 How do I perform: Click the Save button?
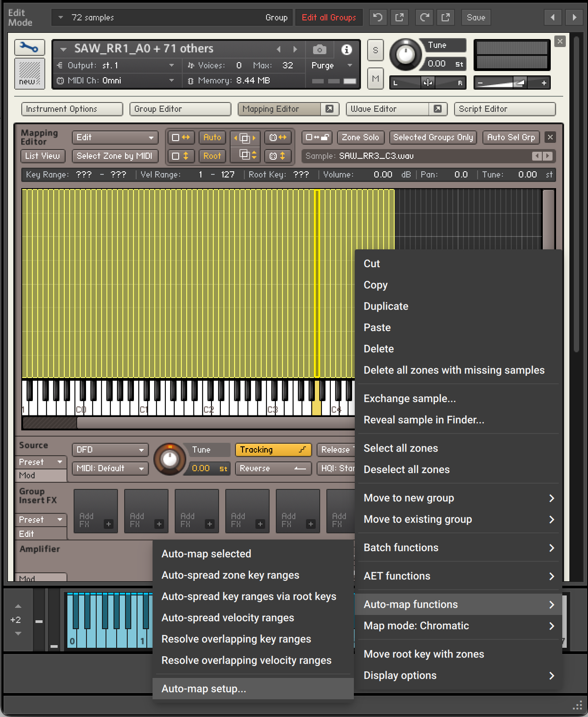coord(476,17)
